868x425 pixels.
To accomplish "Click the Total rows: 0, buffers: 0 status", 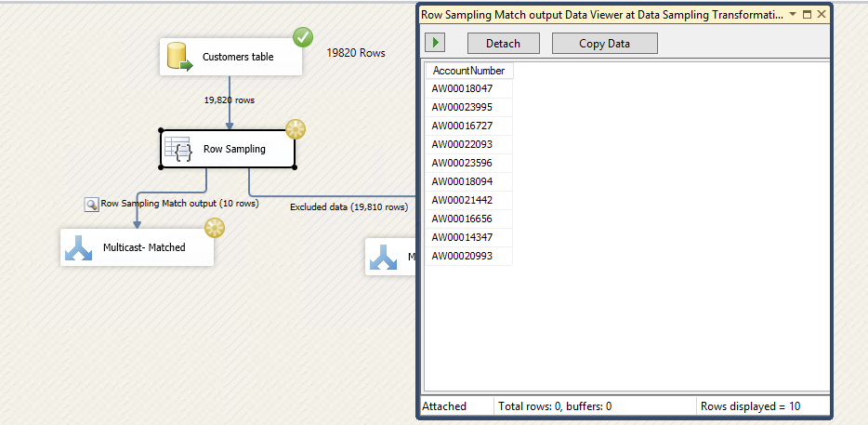I will 555,406.
